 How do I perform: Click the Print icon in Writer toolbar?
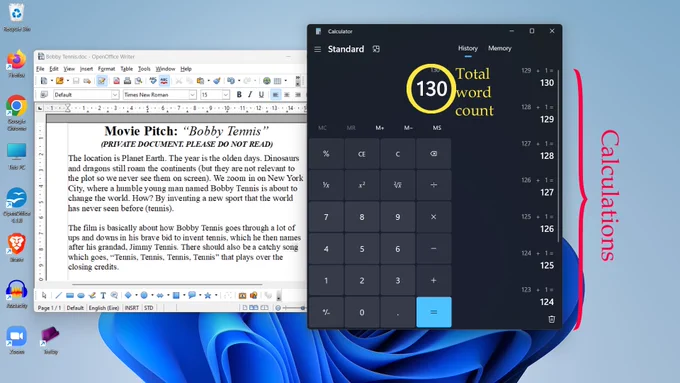coord(127,81)
